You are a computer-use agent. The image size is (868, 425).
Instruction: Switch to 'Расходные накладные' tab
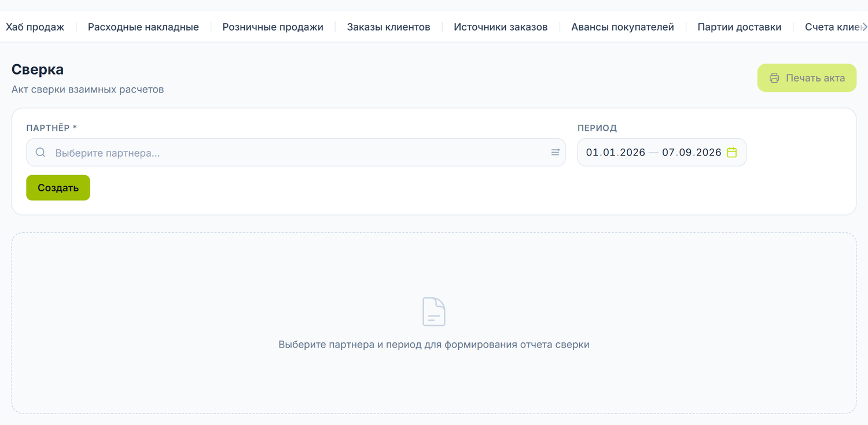click(144, 27)
